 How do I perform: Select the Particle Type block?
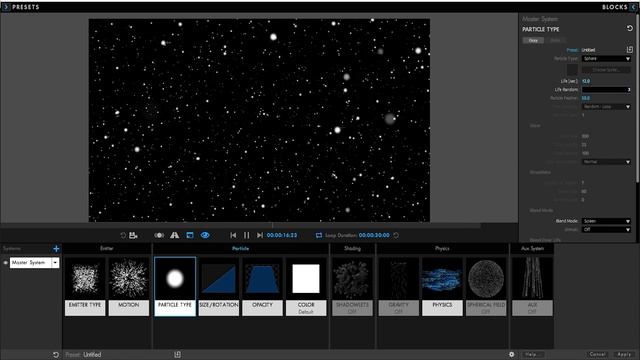(175, 287)
